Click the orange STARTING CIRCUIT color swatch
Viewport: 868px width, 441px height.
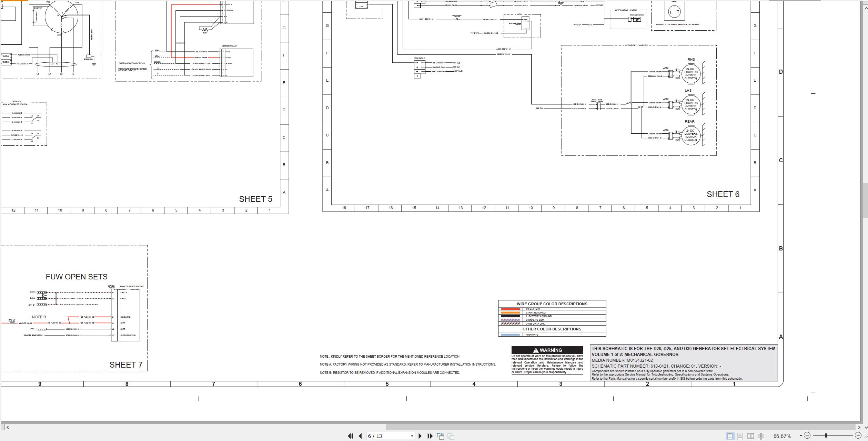510,313
